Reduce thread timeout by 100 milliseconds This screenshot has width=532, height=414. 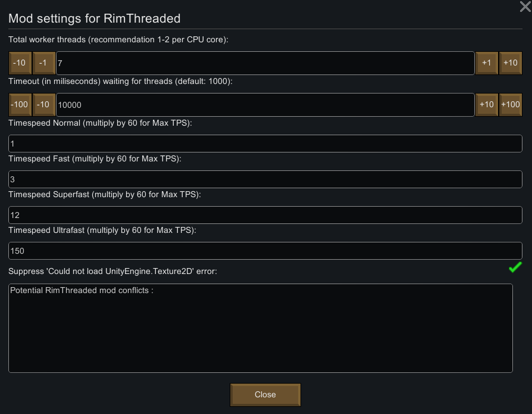click(x=20, y=105)
